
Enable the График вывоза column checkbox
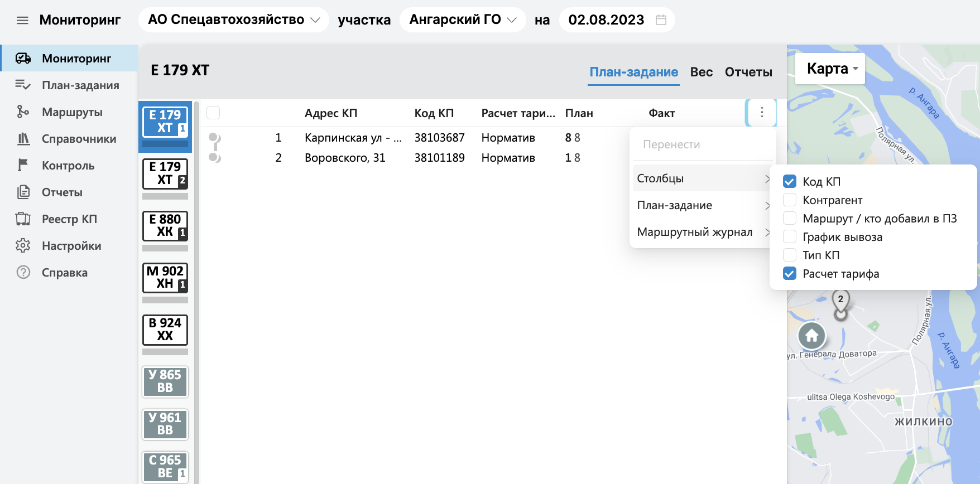coord(789,236)
